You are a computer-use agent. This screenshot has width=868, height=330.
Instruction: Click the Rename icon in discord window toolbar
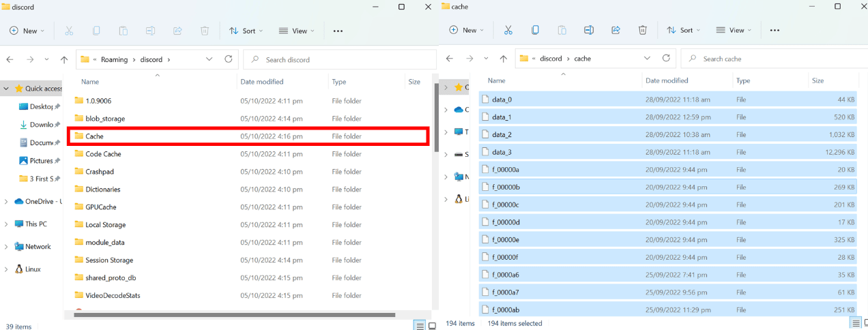coord(151,31)
